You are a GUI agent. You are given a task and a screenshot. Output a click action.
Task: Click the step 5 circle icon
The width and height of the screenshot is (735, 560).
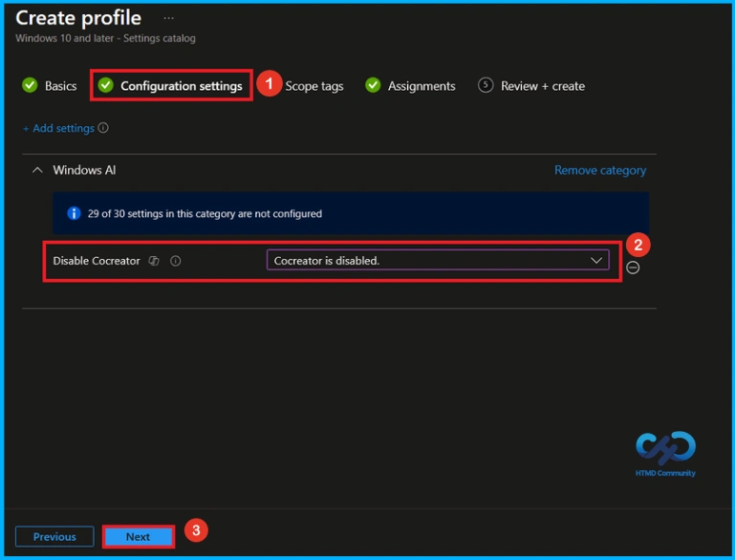[x=486, y=85]
